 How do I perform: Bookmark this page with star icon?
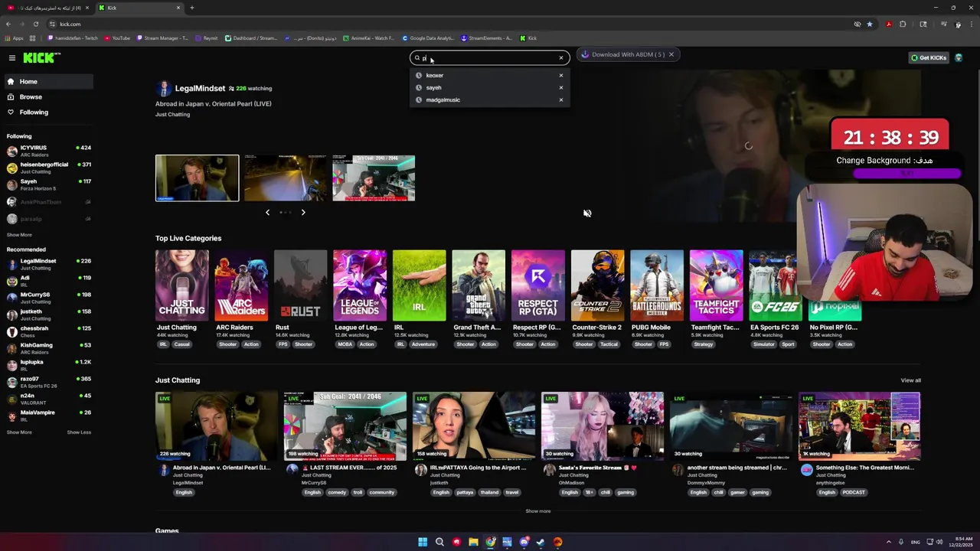click(x=870, y=24)
